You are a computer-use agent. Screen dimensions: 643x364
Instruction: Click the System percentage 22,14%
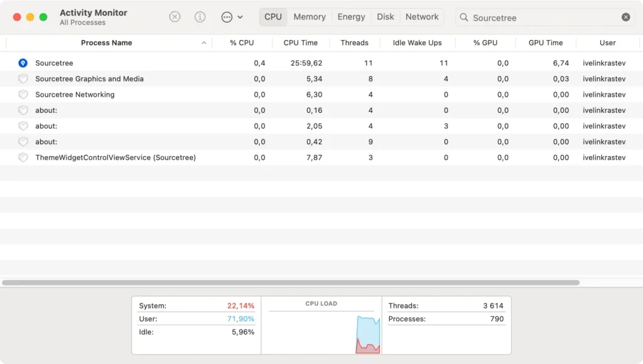240,306
